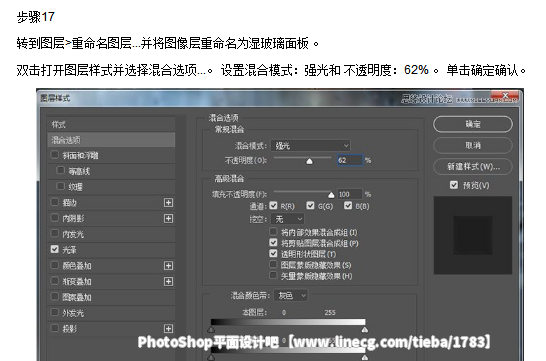Select 混合选项 in the styles list
546x361 pixels.
(111, 140)
